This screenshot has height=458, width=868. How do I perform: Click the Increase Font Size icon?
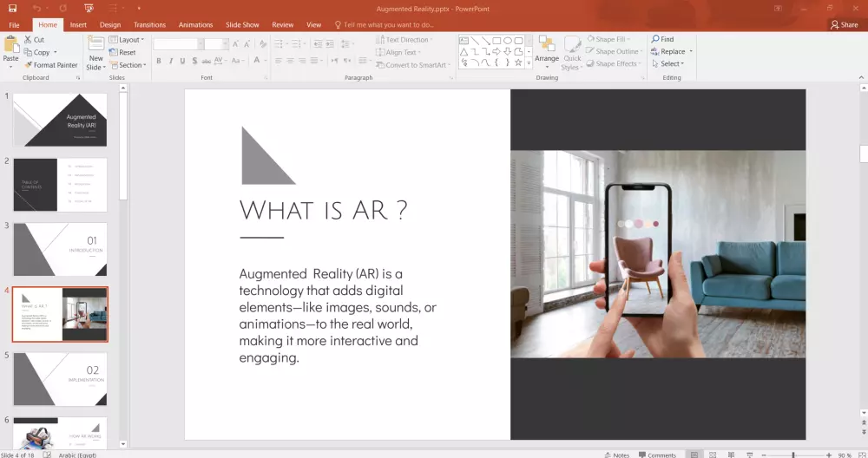tap(235, 43)
